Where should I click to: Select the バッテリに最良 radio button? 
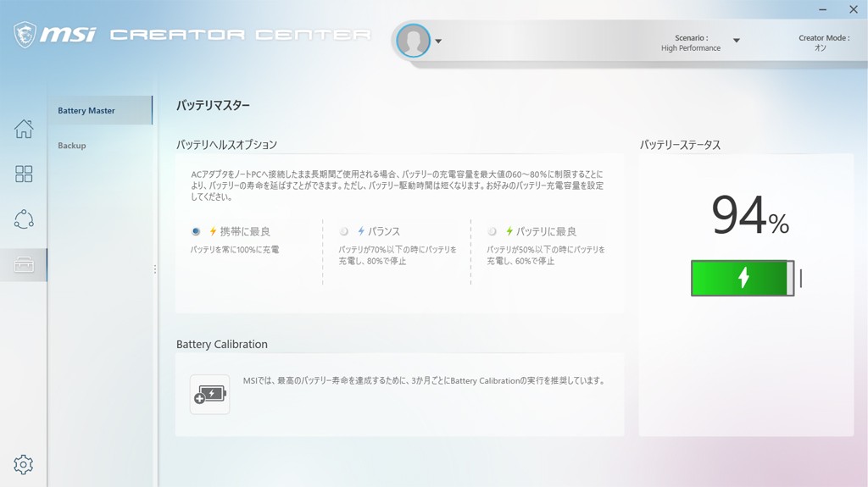492,231
